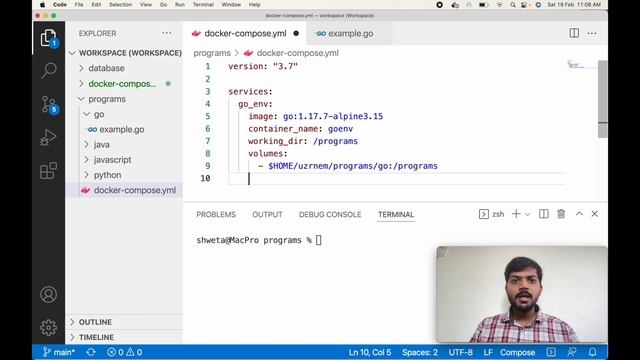Change language mode via Compose status item
This screenshot has height=360, width=640.
tap(517, 352)
